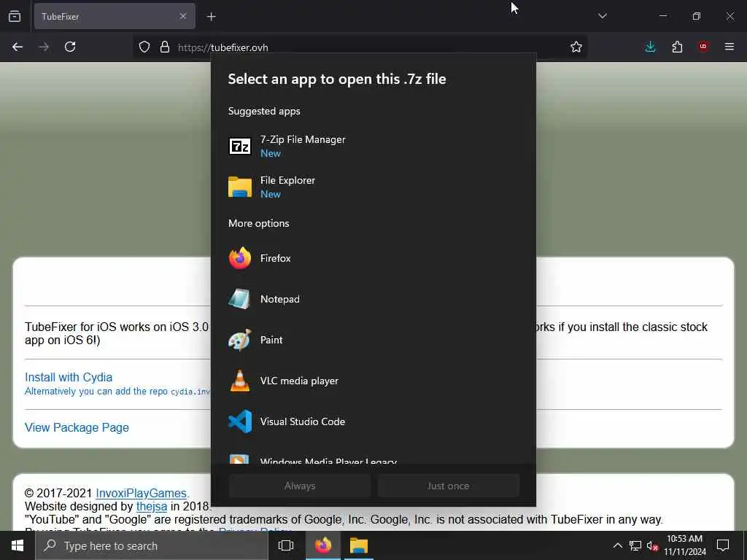Pick Firefox from More options list
747x560 pixels.
(x=373, y=258)
